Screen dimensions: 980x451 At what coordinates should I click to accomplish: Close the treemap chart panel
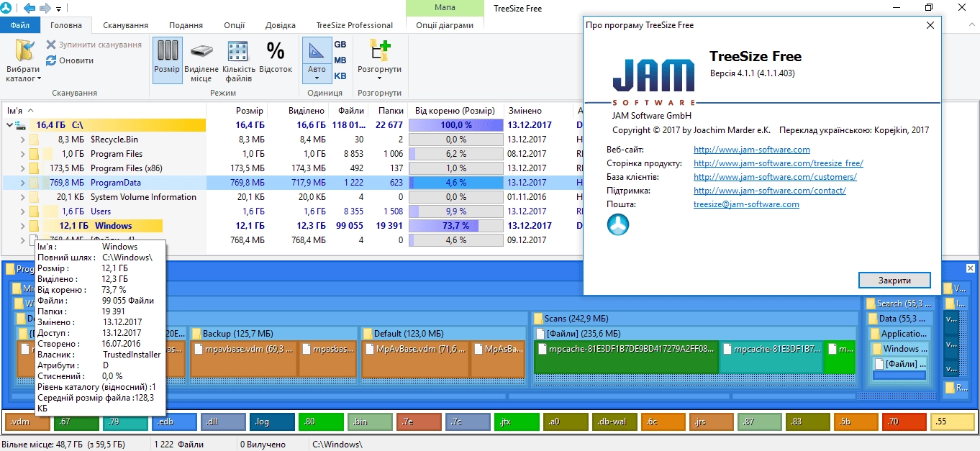coord(970,268)
